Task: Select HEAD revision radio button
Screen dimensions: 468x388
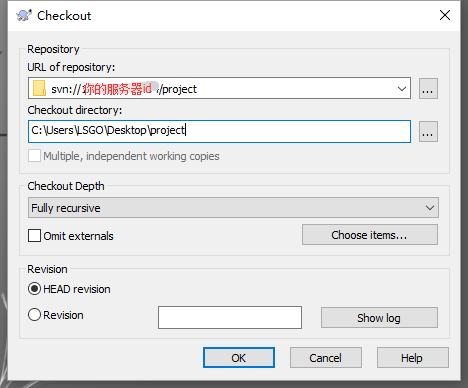Action: [34, 289]
